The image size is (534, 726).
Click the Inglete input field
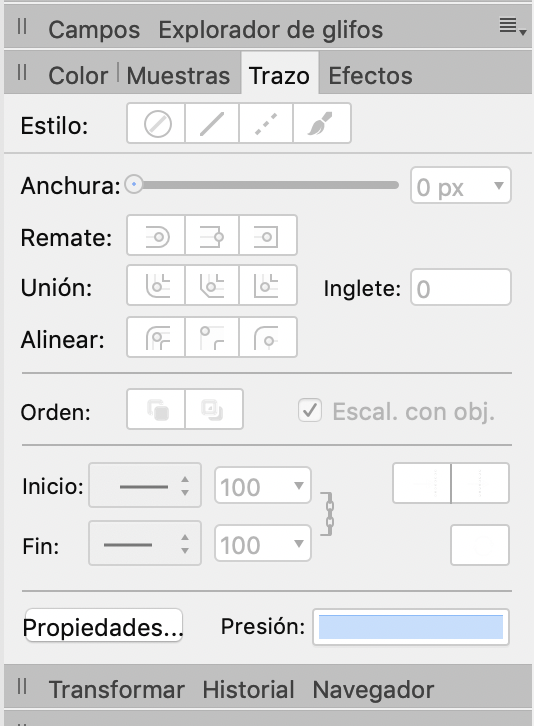point(461,288)
